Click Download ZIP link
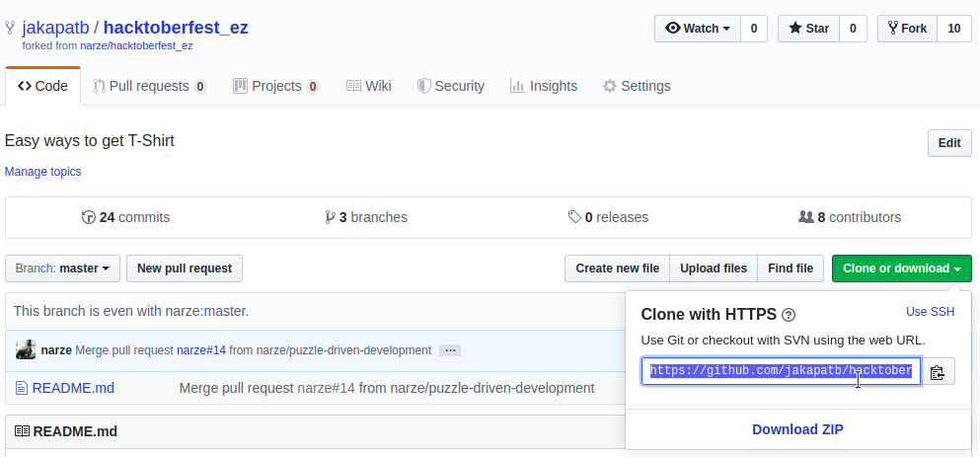980x457 pixels. coord(797,429)
